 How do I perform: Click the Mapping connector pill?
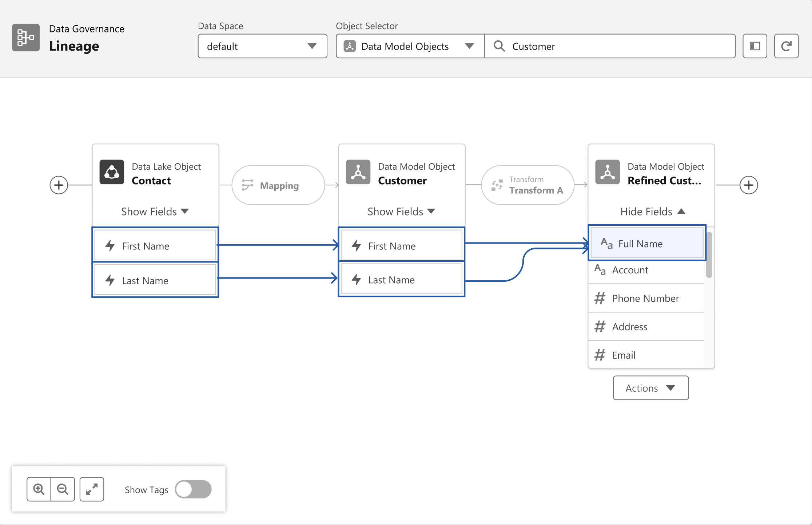(278, 185)
